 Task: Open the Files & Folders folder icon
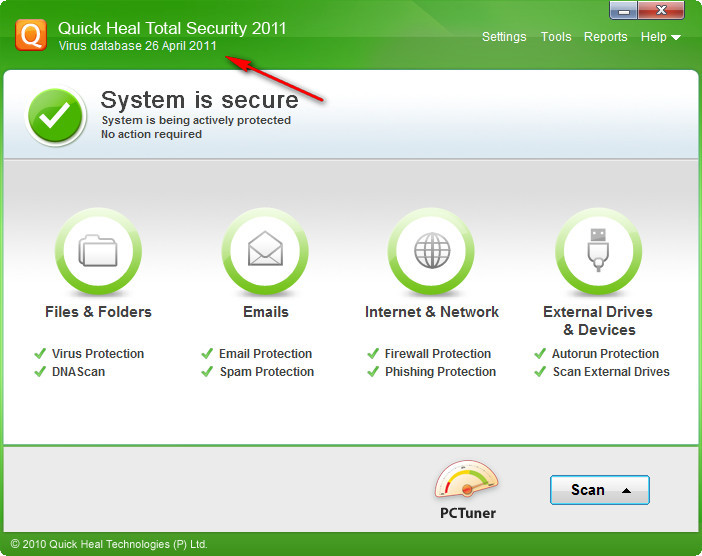point(98,251)
